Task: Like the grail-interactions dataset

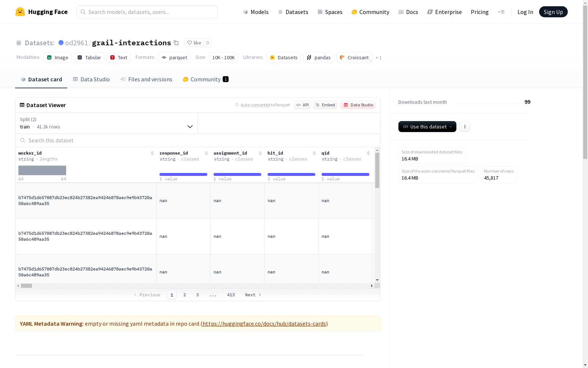Action: pyautogui.click(x=194, y=43)
